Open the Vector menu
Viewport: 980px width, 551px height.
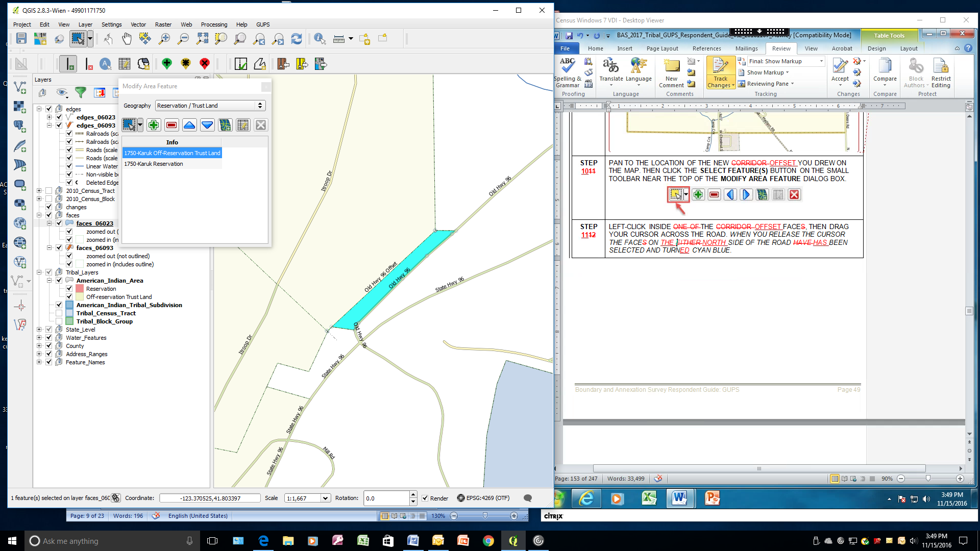click(x=138, y=24)
